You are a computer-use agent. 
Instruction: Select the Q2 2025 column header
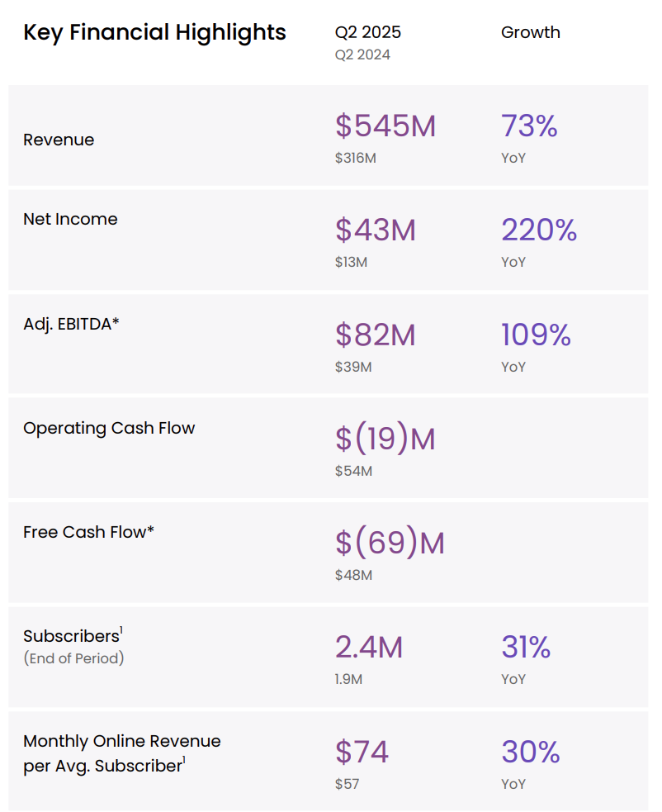point(367,32)
